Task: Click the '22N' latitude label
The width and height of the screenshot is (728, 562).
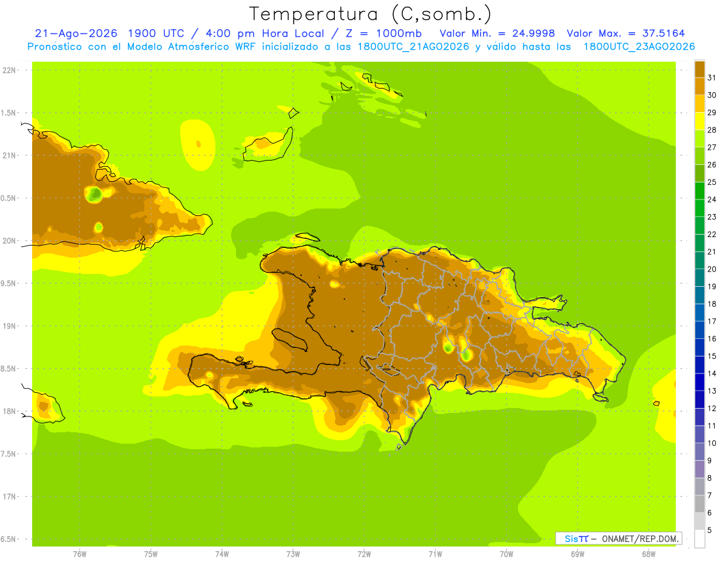Action: (9, 70)
